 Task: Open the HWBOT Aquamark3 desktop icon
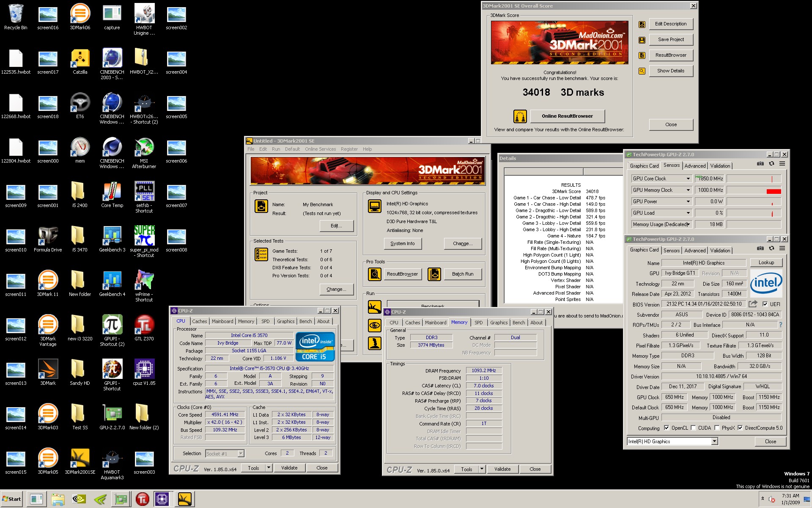point(112,464)
